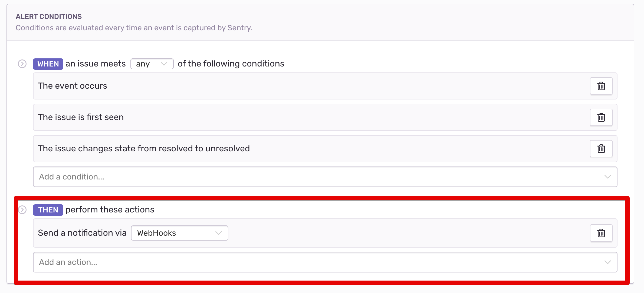Open the WebHooks service dropdown
Viewport: 644px width, 293px height.
180,233
